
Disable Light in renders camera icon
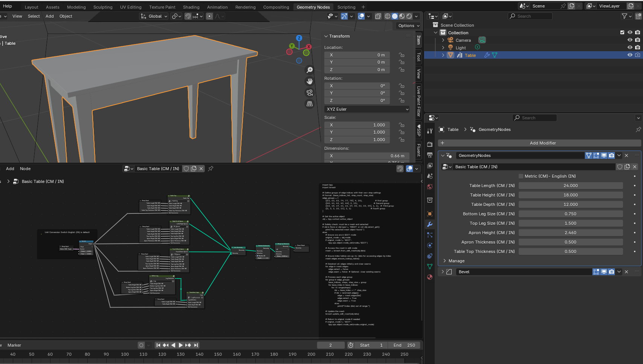point(637,47)
